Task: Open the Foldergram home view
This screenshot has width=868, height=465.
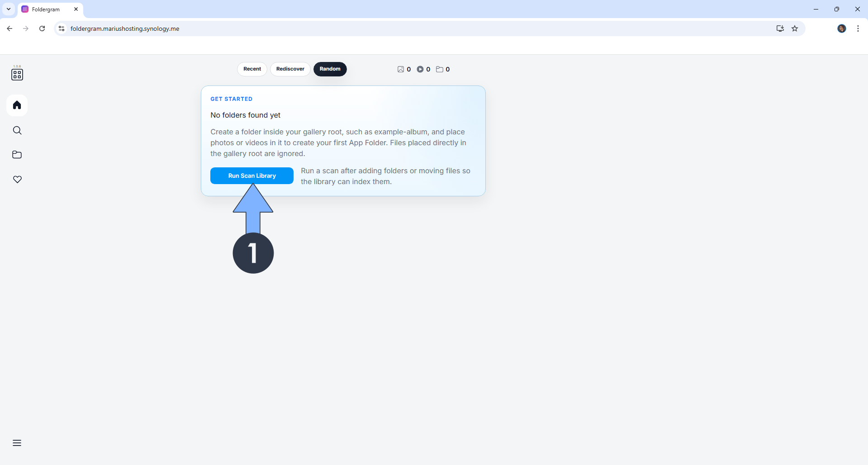Action: coord(17,105)
